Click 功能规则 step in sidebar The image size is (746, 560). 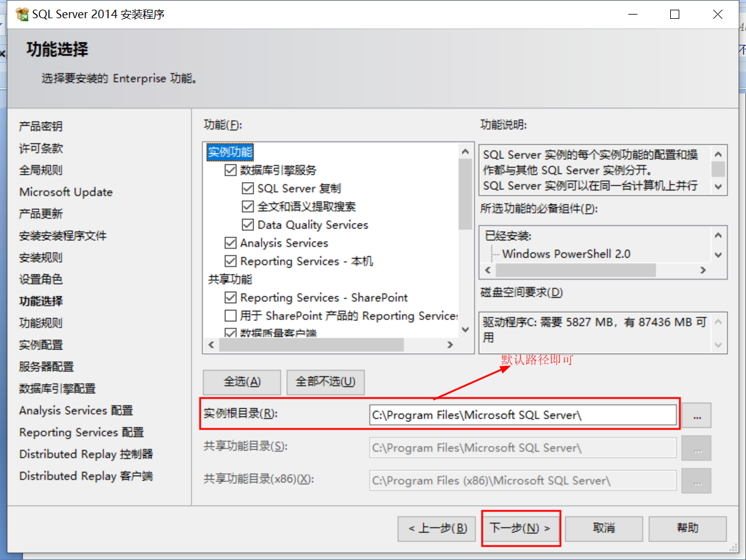41,323
